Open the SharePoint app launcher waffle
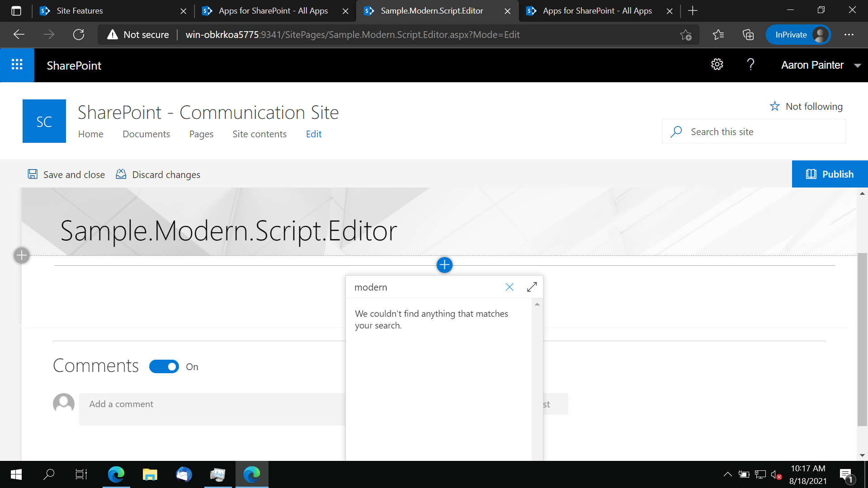This screenshot has height=488, width=868. tap(17, 65)
